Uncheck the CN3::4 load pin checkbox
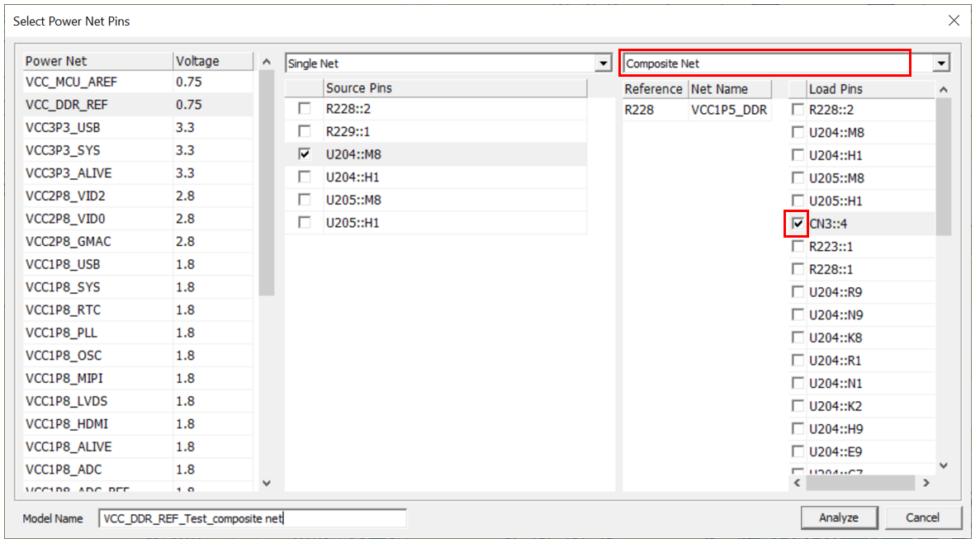 [798, 224]
